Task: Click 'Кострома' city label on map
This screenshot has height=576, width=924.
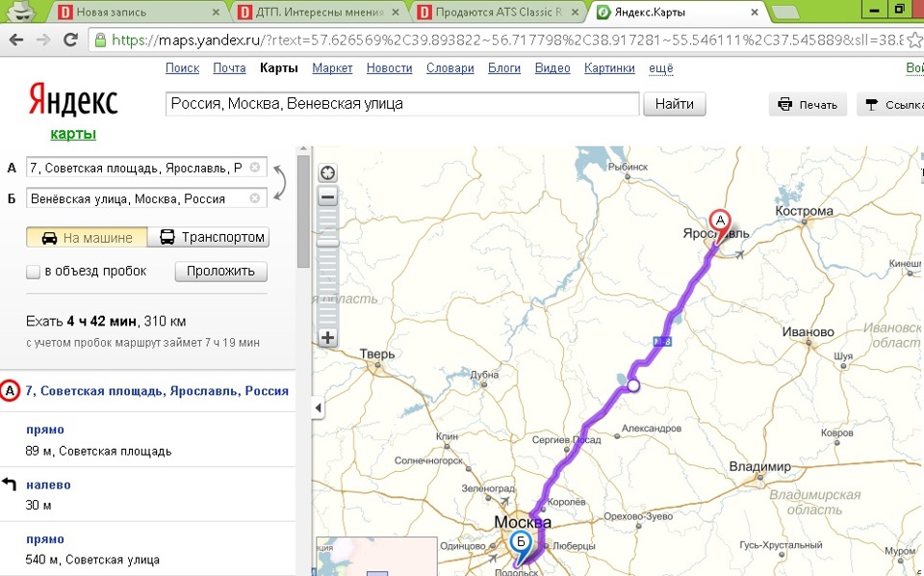Action: [x=804, y=211]
